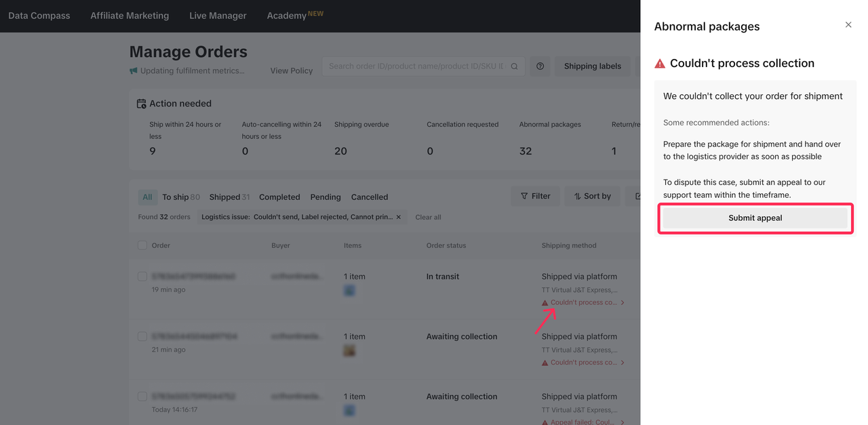Viewport: 868px width, 425px height.
Task: Open the Filter options
Action: (535, 197)
